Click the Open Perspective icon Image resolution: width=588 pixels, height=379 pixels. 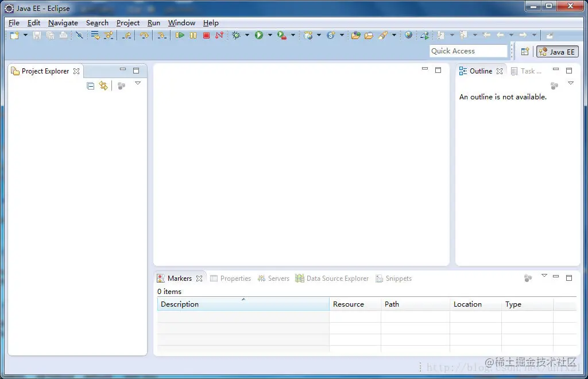[x=525, y=51]
